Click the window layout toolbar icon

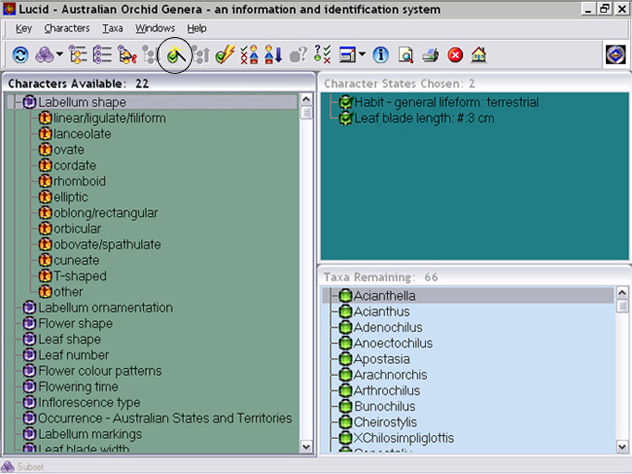pyautogui.click(x=347, y=55)
